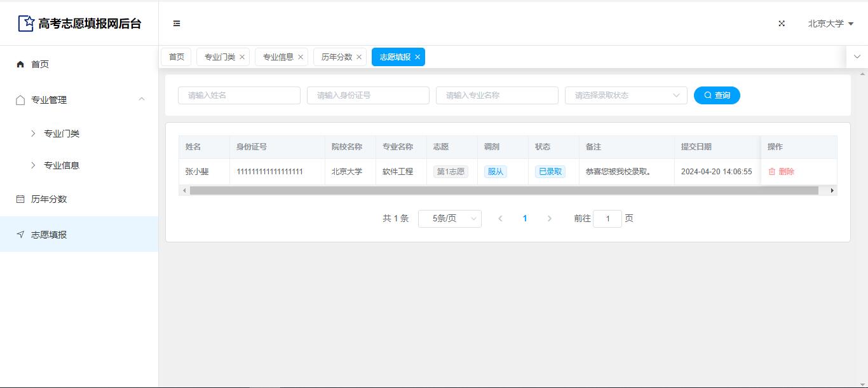Click the star logo of 高考志愿填报网后台
This screenshot has height=388, width=868.
[x=26, y=24]
